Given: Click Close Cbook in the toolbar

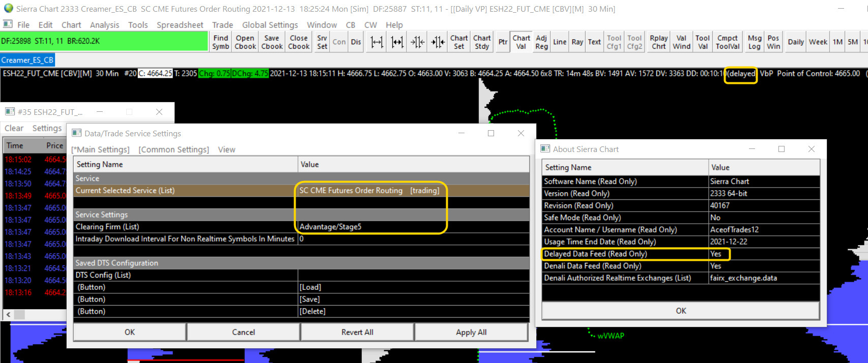Looking at the screenshot, I should pyautogui.click(x=299, y=42).
